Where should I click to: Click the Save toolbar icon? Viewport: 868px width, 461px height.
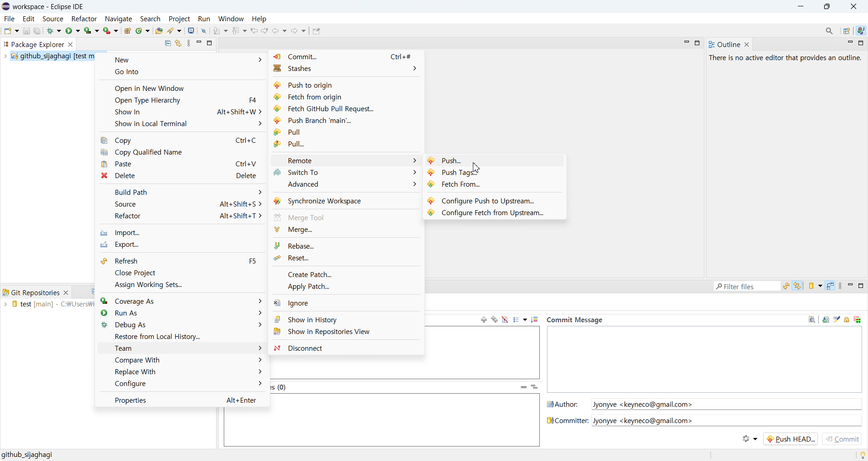26,31
